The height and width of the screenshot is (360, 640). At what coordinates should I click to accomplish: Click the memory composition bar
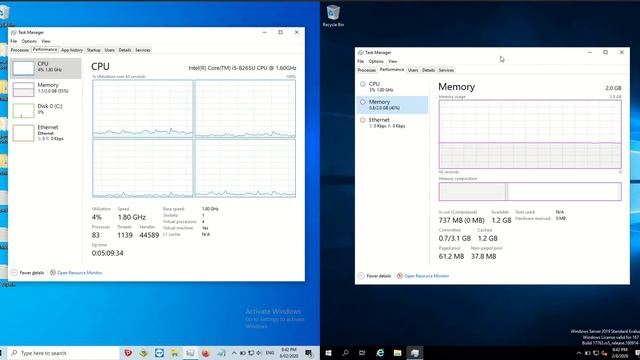click(x=530, y=191)
